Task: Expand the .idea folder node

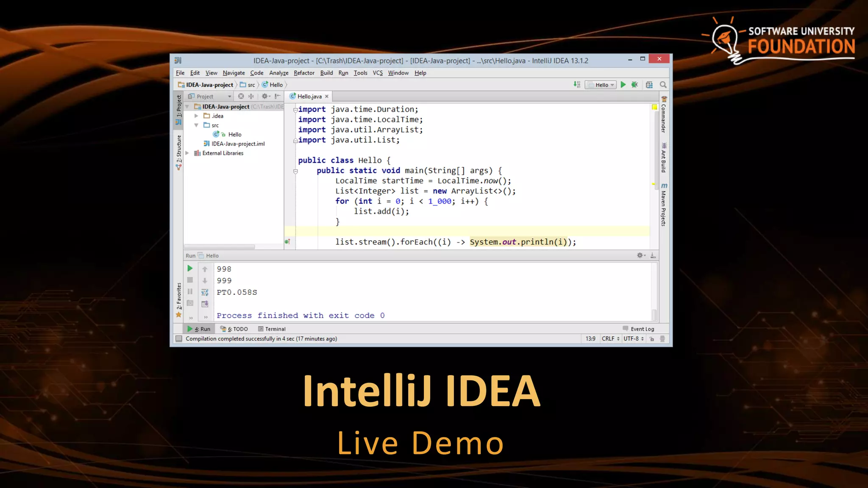Action: tap(196, 116)
